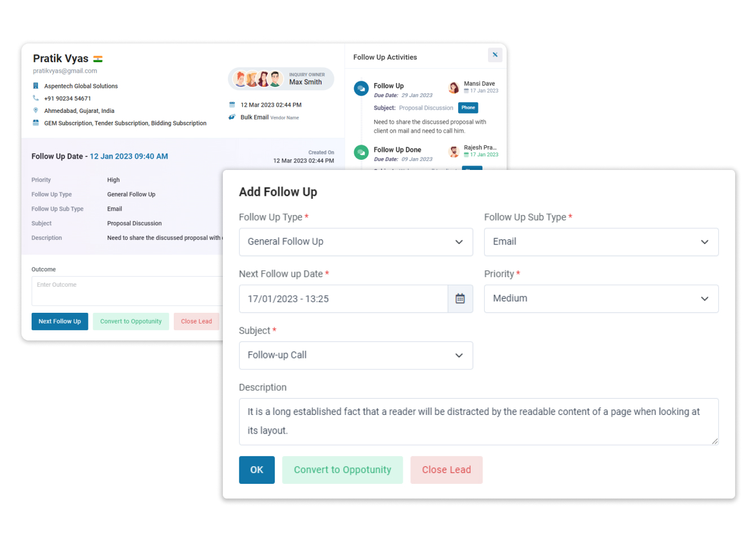The width and height of the screenshot is (756, 542).
Task: Click the blue chat icon on the Follow Up entry
Action: pyautogui.click(x=361, y=88)
